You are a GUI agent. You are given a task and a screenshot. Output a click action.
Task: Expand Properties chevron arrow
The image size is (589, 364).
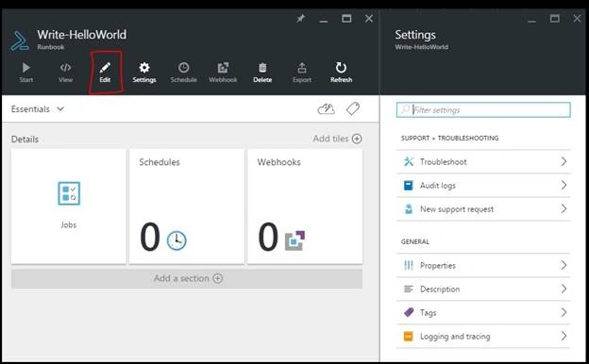tap(564, 265)
